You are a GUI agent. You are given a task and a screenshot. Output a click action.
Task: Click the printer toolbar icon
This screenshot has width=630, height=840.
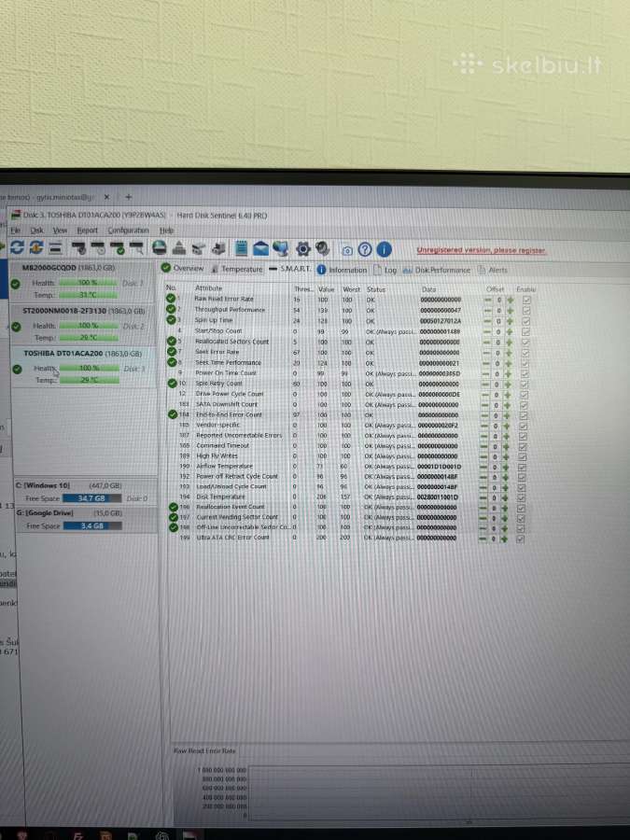[x=218, y=248]
